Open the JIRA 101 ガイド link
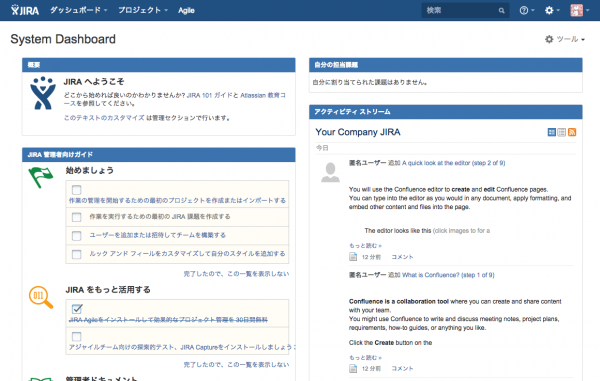Image resolution: width=600 pixels, height=381 pixels. pyautogui.click(x=209, y=95)
